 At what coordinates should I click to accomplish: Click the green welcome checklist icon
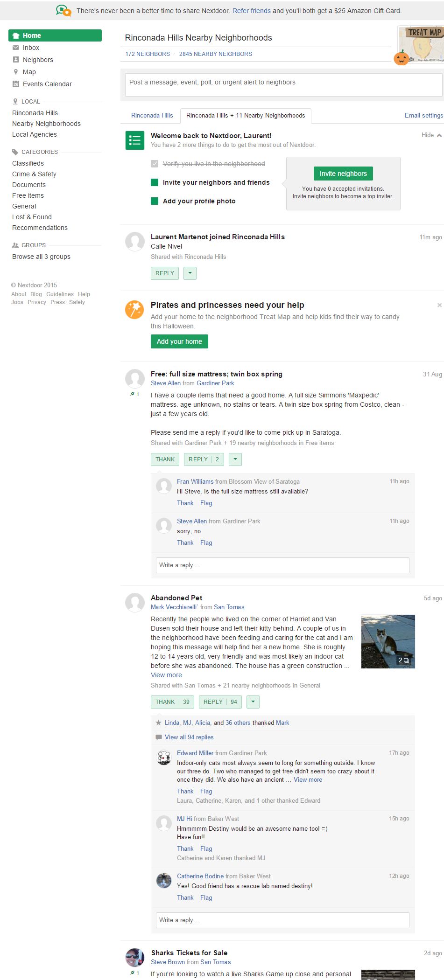135,140
